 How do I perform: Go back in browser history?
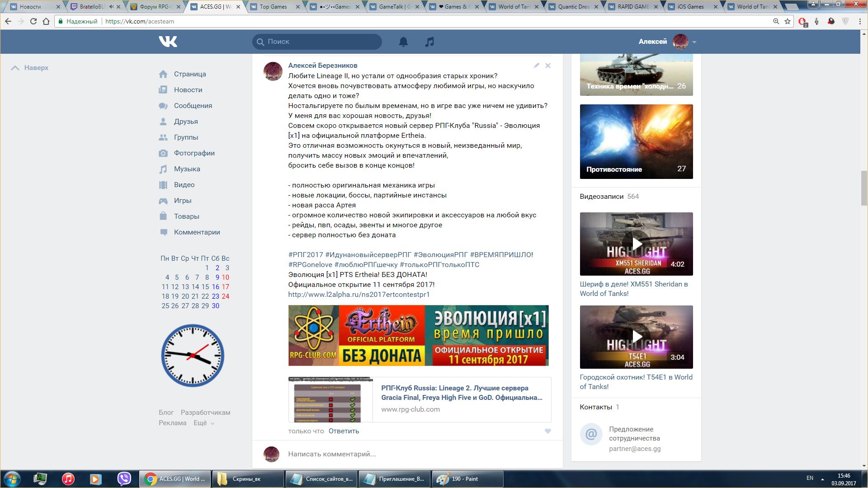[8, 21]
